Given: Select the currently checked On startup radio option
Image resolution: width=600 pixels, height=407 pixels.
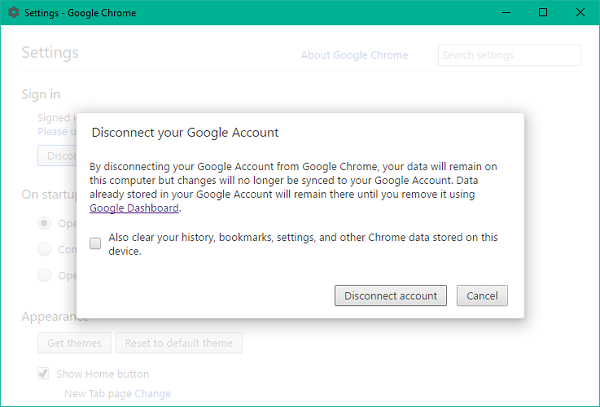Looking at the screenshot, I should click(x=44, y=222).
